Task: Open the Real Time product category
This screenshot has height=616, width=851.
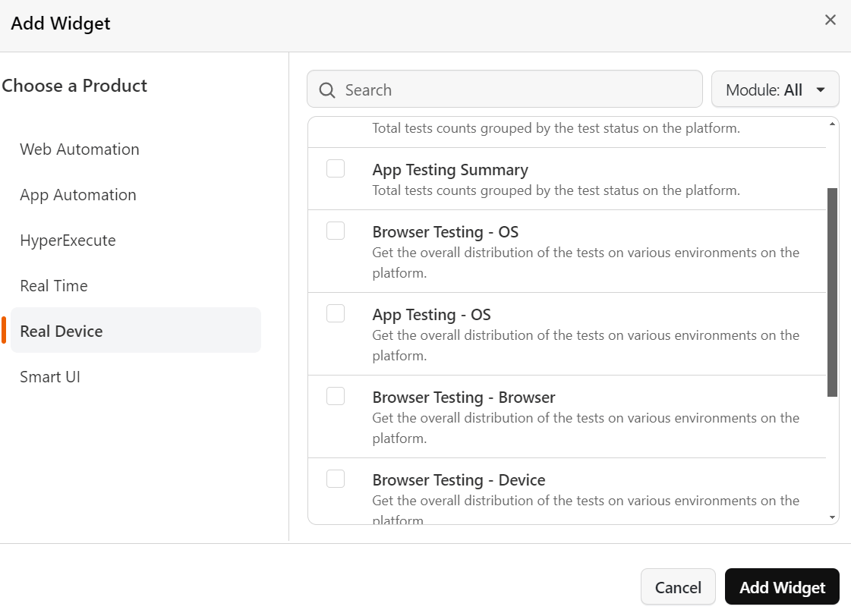Action: (54, 286)
